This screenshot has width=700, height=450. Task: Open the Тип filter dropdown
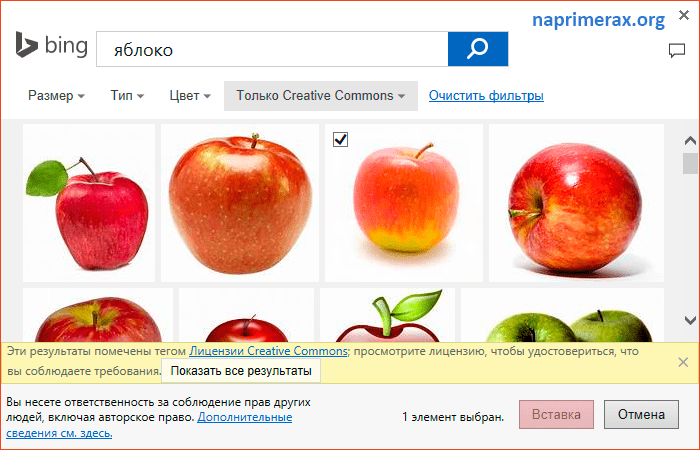[x=127, y=96]
